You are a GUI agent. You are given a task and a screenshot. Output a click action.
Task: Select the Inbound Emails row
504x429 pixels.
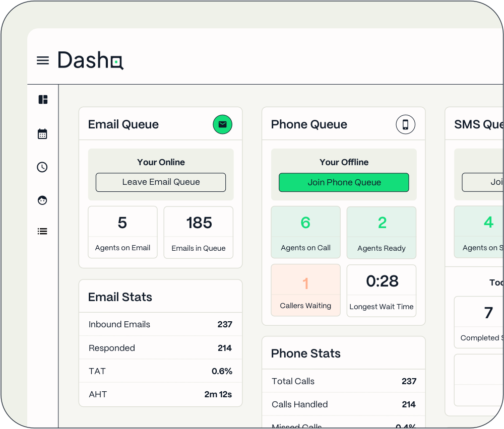[160, 324]
